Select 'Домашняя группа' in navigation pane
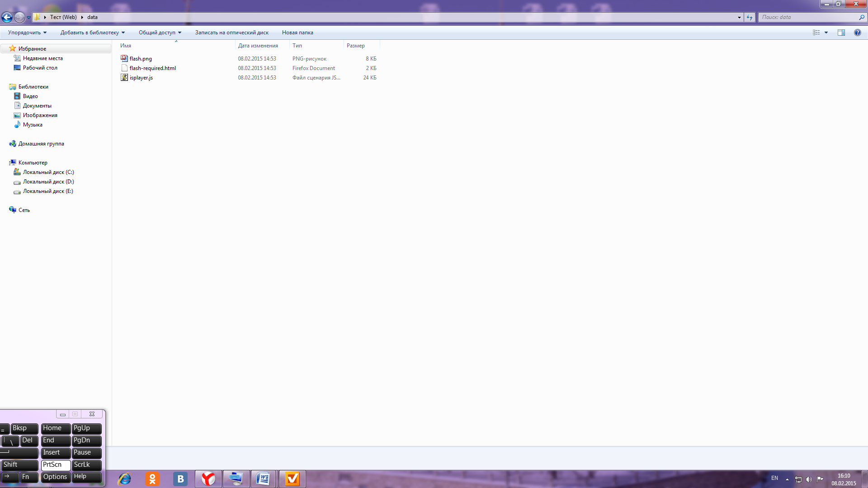 pyautogui.click(x=41, y=144)
